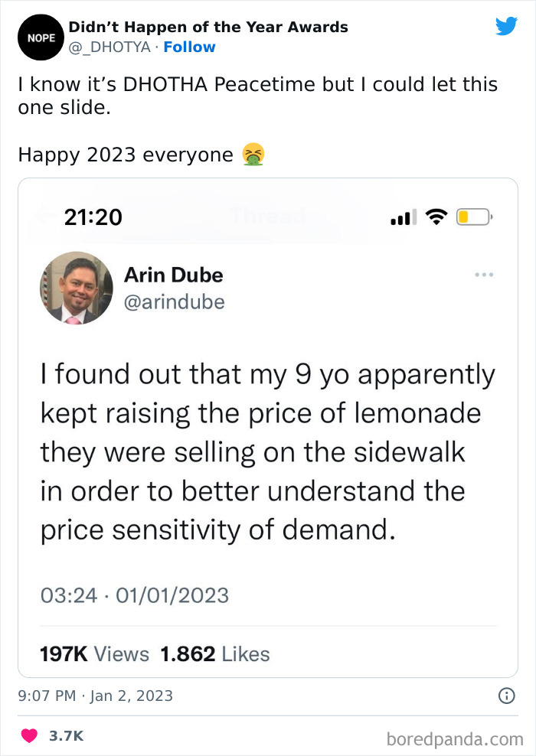Like the tweet with the heart icon
Viewport: 536px width, 756px height.
click(x=28, y=736)
